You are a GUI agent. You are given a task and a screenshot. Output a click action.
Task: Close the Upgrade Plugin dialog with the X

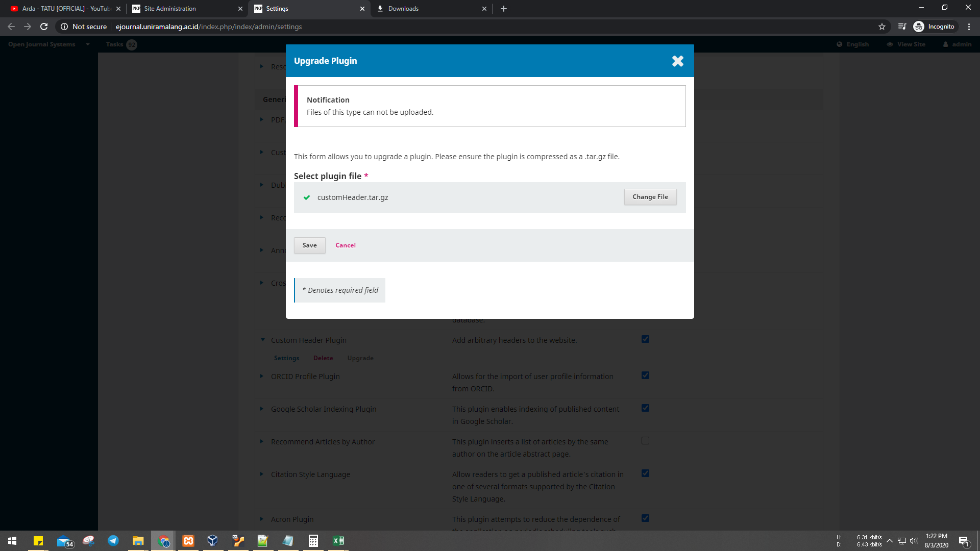coord(677,61)
